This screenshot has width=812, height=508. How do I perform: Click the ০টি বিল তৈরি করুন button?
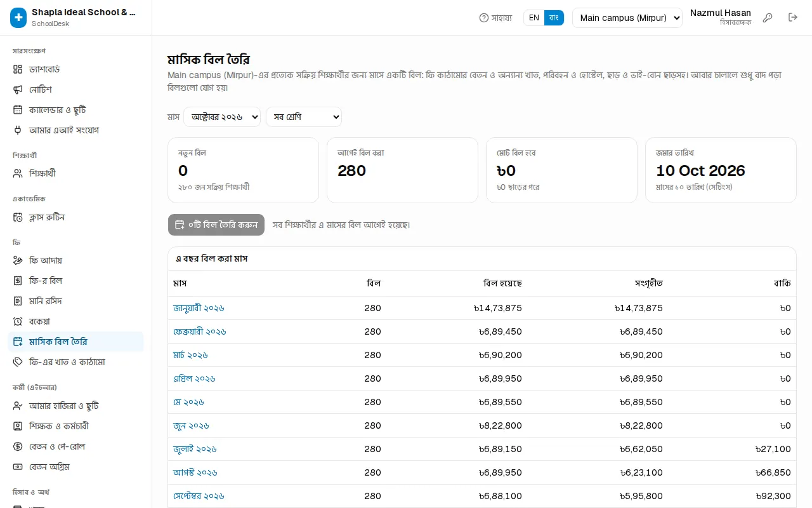[x=216, y=225]
